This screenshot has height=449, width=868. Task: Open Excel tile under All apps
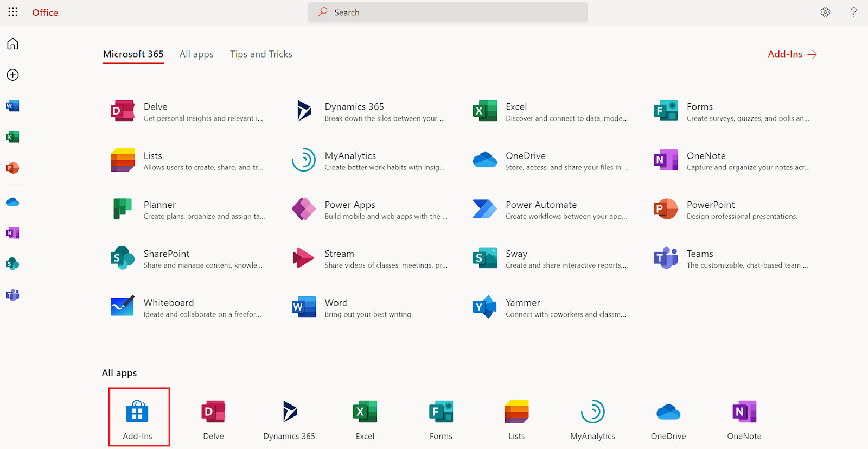365,420
